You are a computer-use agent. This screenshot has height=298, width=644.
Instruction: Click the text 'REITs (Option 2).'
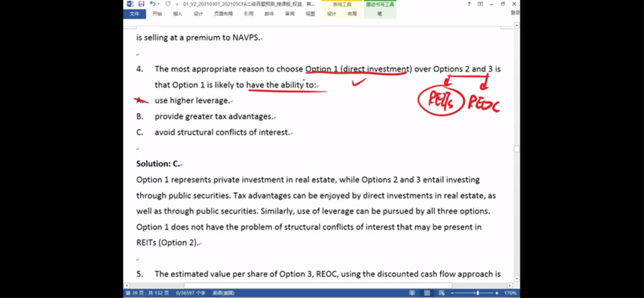(x=167, y=243)
